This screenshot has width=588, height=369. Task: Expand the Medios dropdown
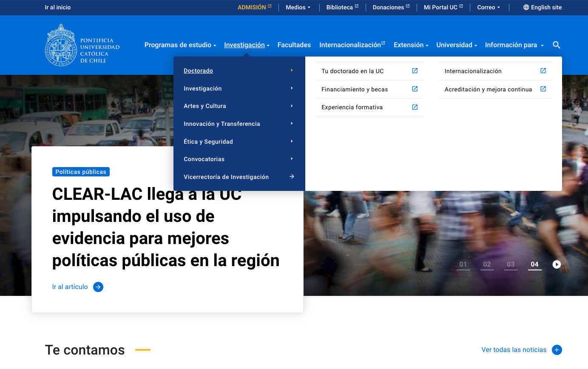(298, 7)
